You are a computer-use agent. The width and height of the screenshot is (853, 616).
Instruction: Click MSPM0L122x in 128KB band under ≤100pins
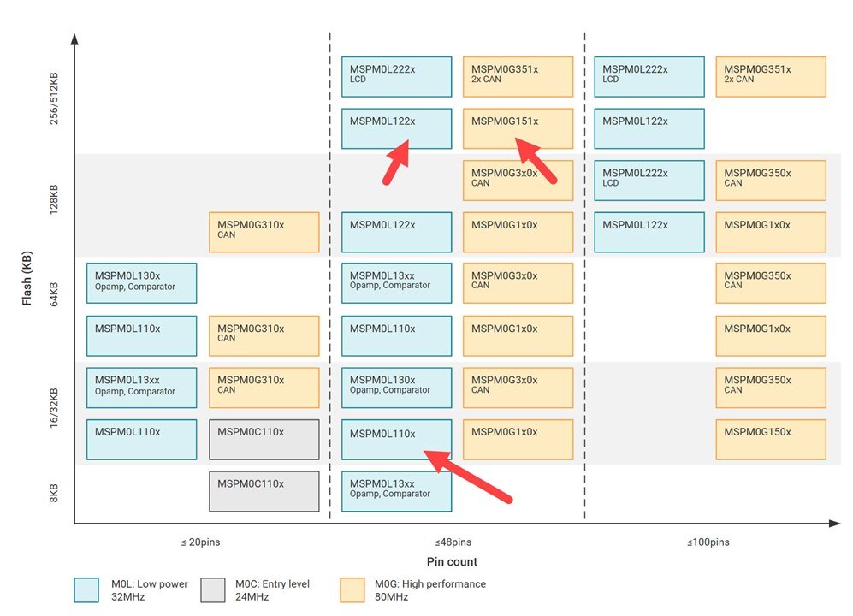[x=649, y=233]
